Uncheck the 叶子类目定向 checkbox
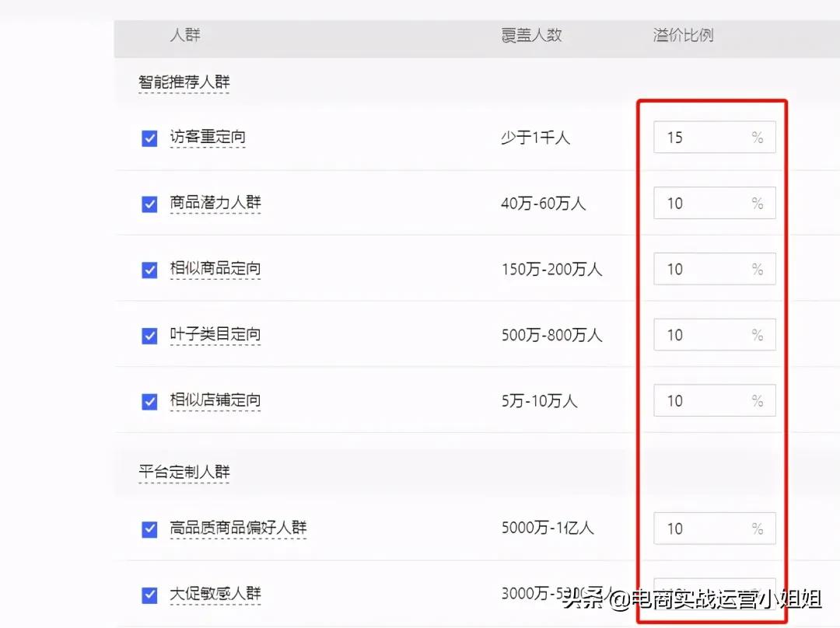The height and width of the screenshot is (628, 840). 149,334
